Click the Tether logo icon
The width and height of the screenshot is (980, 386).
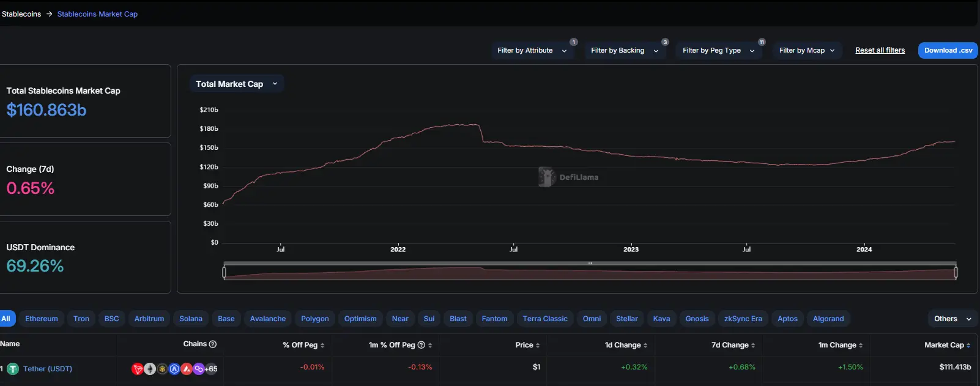point(13,369)
